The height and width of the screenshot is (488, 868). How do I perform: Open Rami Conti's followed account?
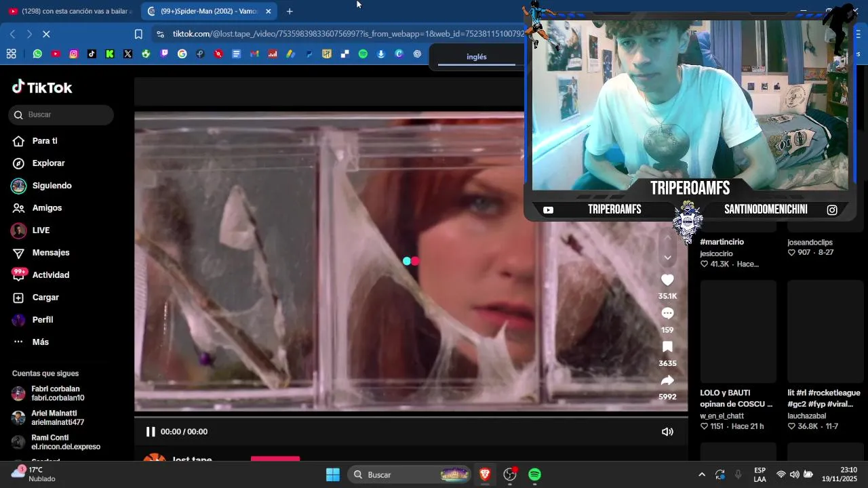tap(57, 442)
